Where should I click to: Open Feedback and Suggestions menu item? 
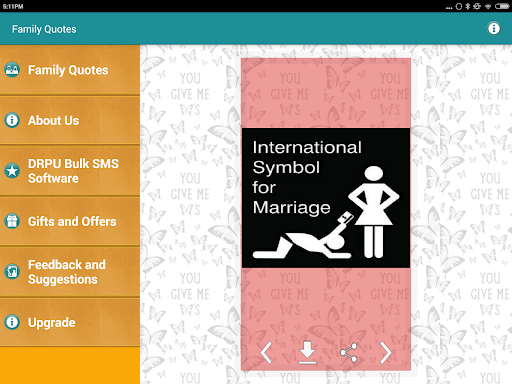pos(70,272)
